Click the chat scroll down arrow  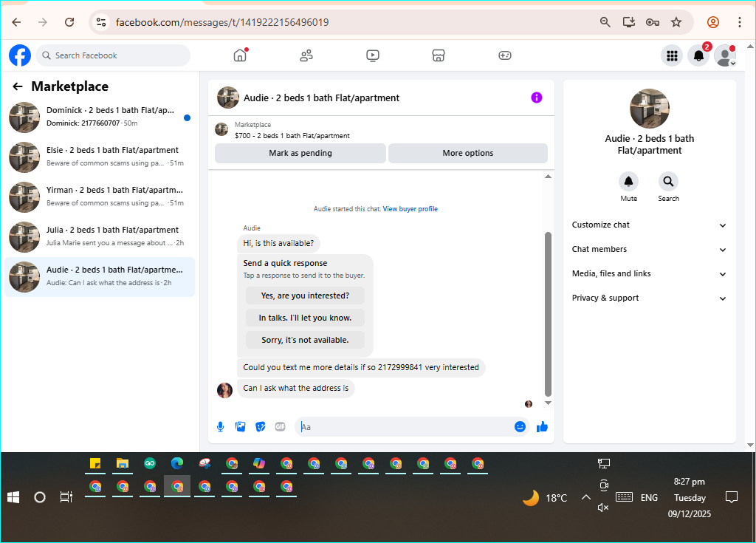point(548,403)
